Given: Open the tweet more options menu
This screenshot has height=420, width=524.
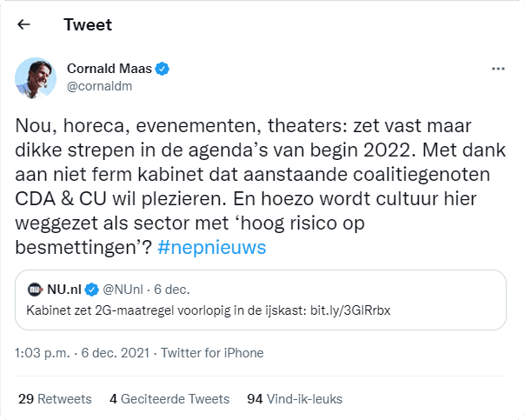Looking at the screenshot, I should [498, 68].
